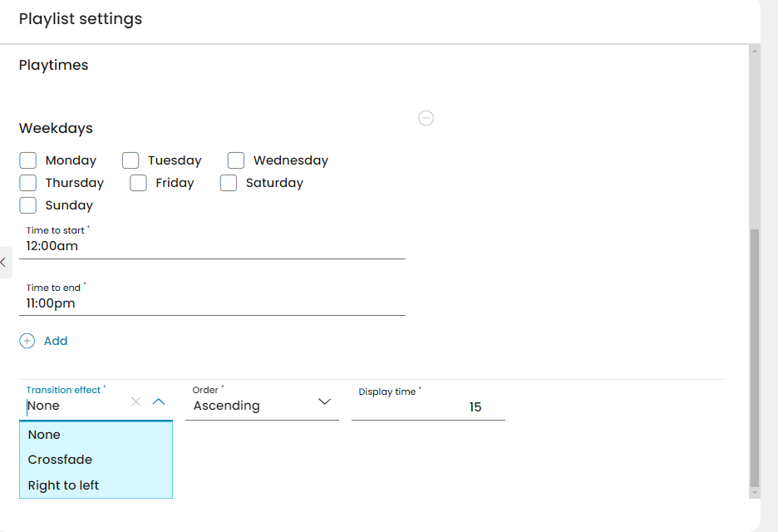Click the Transition effect label
778x532 pixels.
point(63,390)
